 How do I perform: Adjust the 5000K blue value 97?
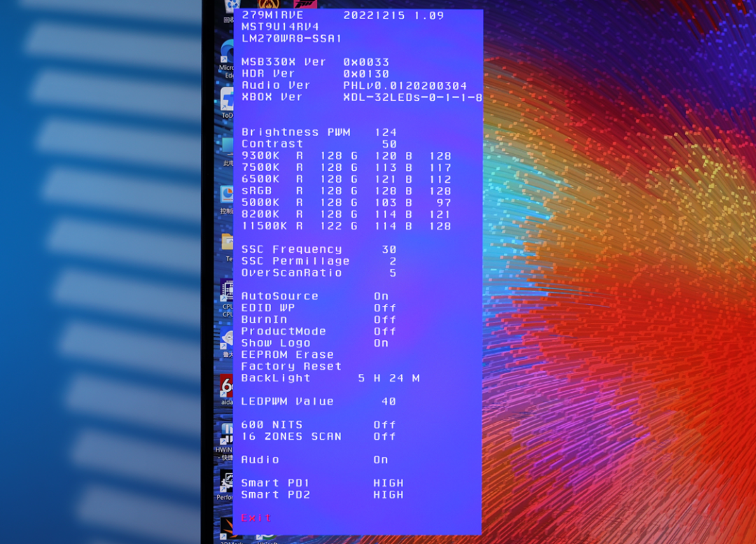pos(444,202)
